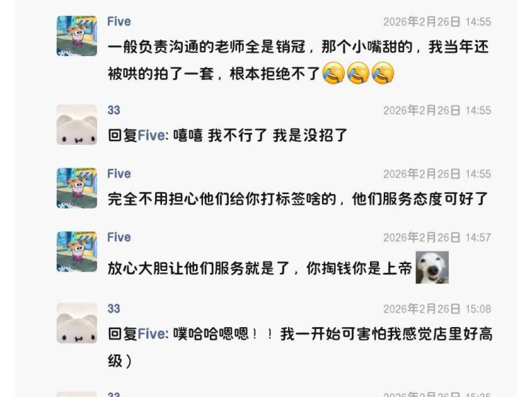This screenshot has height=397, width=532.
Task: Open 33's avatar beside the 15:08 reply
Action: 77,323
